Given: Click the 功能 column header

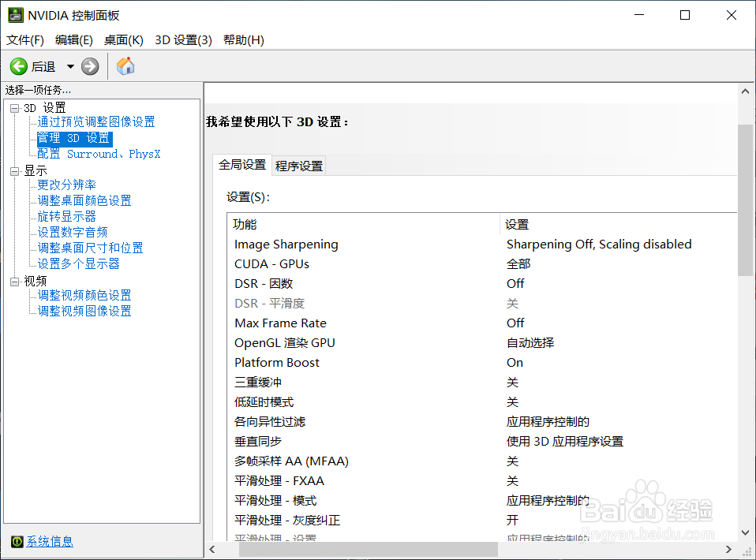Looking at the screenshot, I should coord(364,225).
